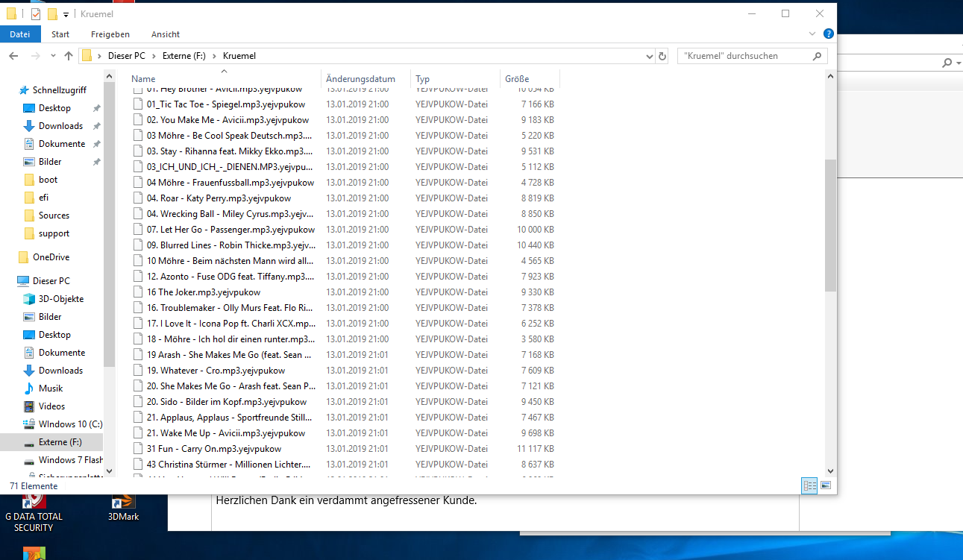Screen dimensions: 963x560
Task: Click the search magnifier icon
Action: [x=818, y=56]
